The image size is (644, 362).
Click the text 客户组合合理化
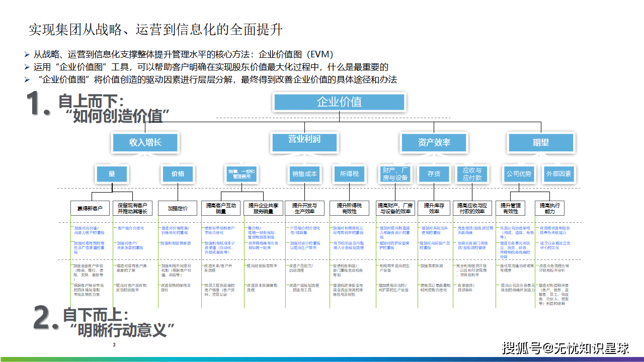[130, 228]
